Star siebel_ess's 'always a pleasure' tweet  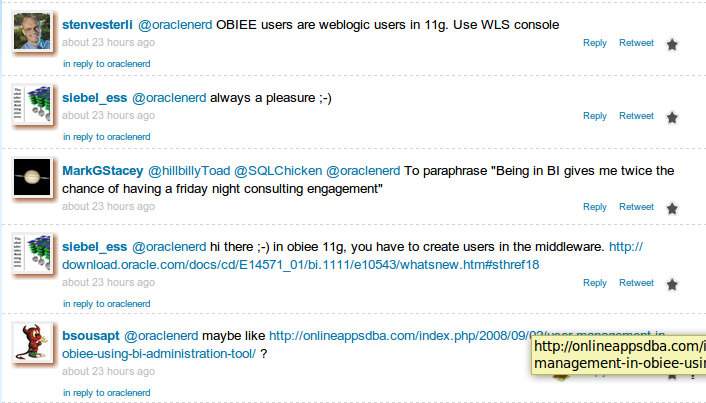pyautogui.click(x=672, y=117)
